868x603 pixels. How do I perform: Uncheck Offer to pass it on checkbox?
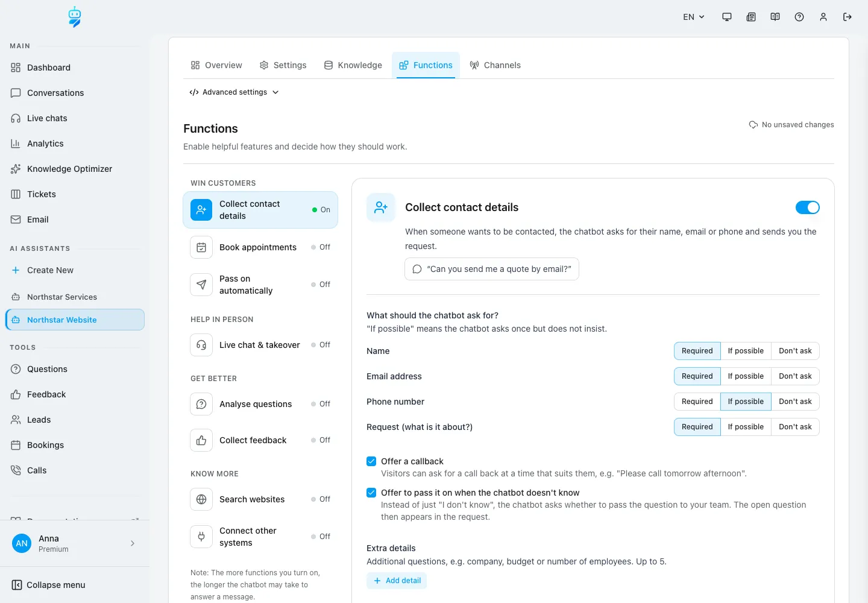371,493
